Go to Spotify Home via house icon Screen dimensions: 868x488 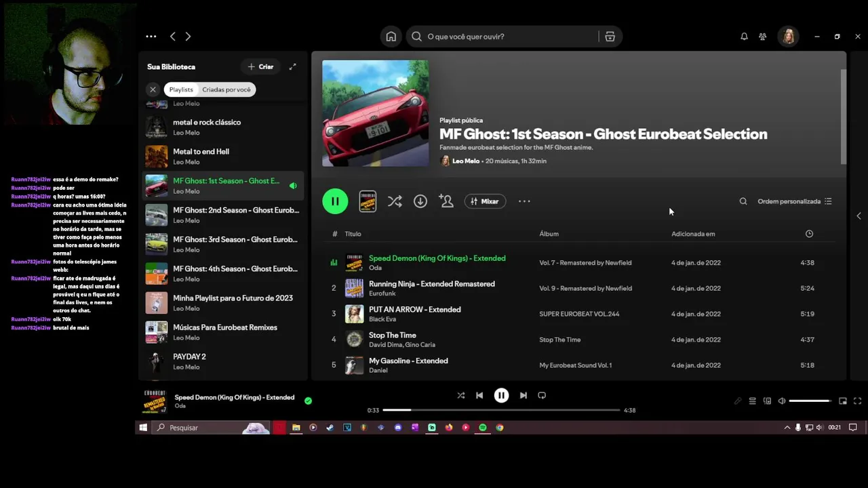(x=391, y=37)
